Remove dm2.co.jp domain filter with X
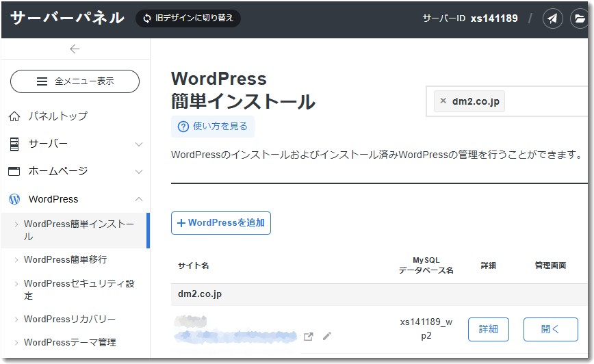The image size is (594, 364). tap(443, 101)
